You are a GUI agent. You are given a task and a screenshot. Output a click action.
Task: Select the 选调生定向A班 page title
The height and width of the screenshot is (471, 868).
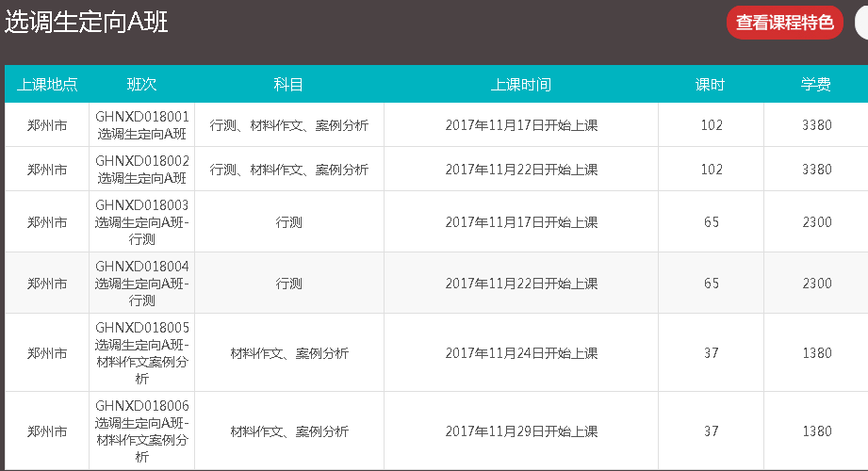click(x=87, y=23)
